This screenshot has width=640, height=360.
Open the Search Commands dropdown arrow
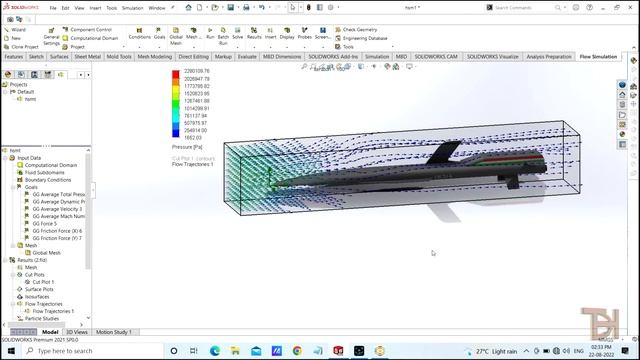point(565,8)
